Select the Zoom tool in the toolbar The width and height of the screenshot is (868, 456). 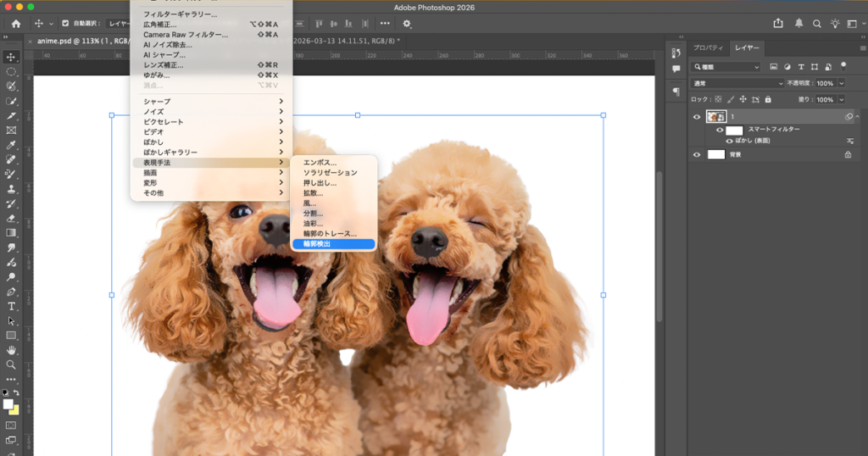click(11, 364)
